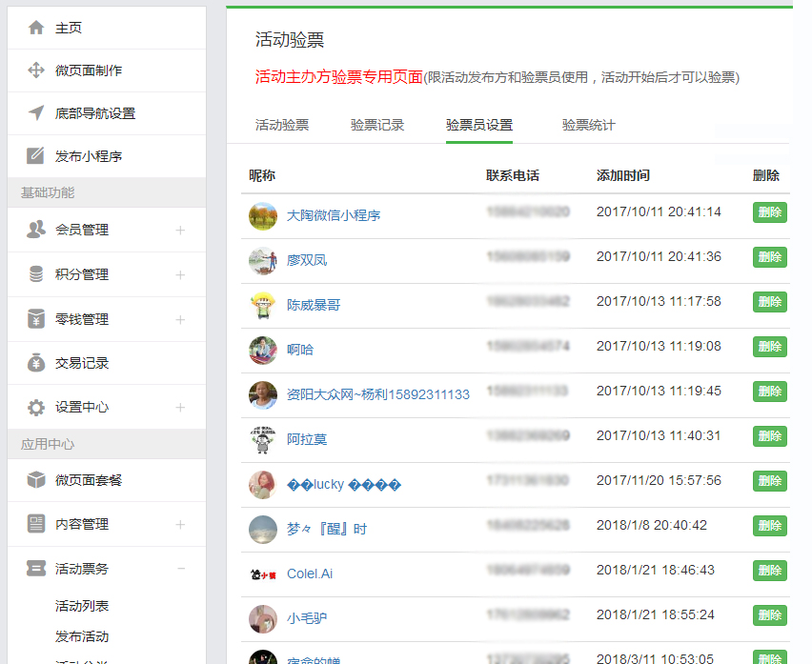This screenshot has height=664, width=812.
Task: Expand 设置中心 with the plus sign
Action: pyautogui.click(x=180, y=408)
